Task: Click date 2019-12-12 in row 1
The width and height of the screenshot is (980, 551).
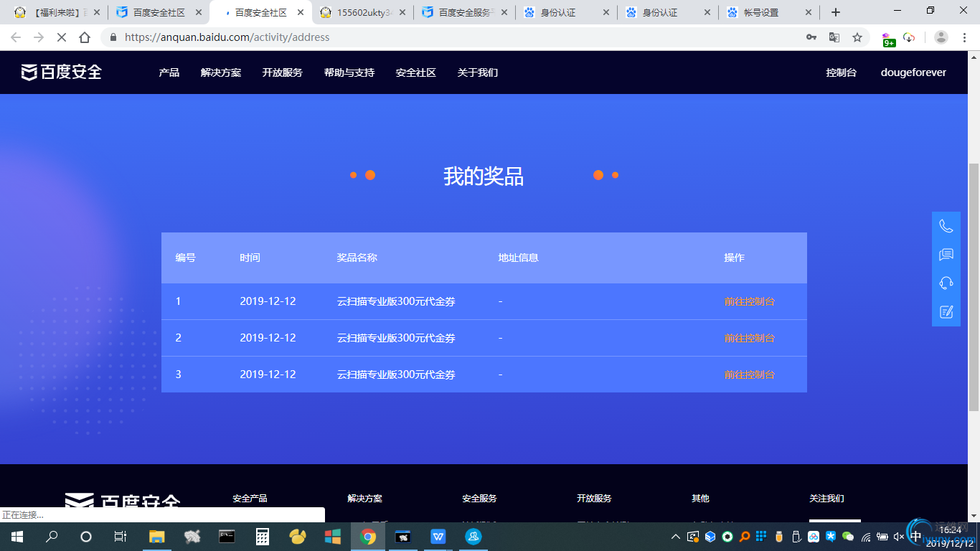Action: pos(268,301)
